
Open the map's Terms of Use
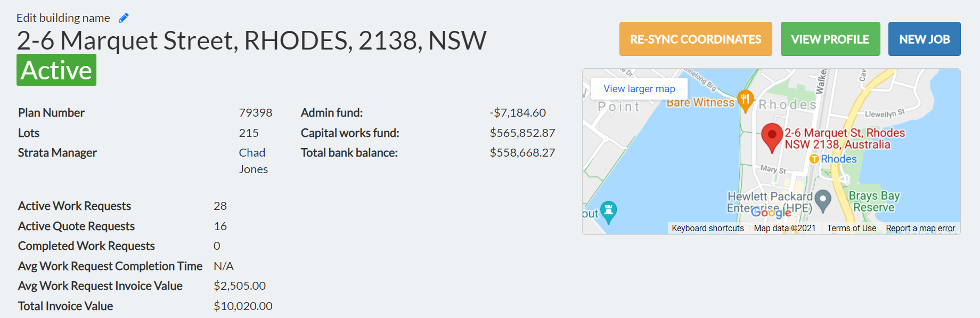851,228
